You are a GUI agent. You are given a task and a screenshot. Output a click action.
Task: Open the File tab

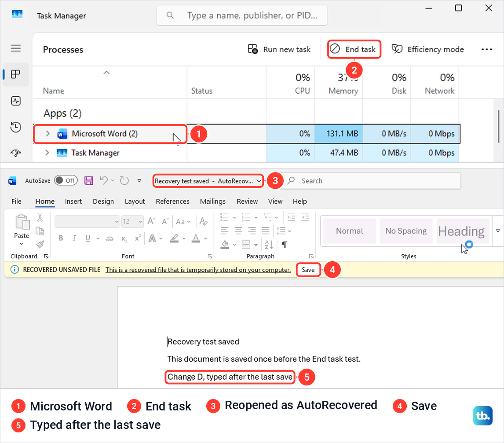(x=16, y=201)
